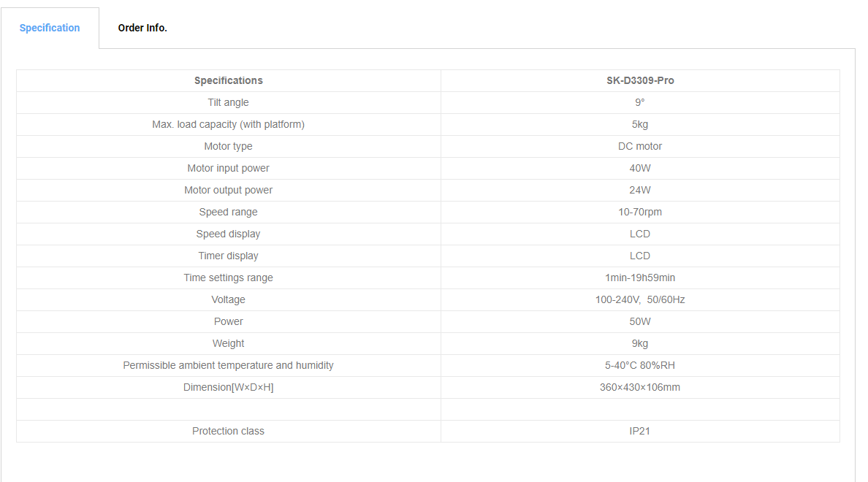Switch to the Order Info. tab
868x482 pixels.
point(142,28)
